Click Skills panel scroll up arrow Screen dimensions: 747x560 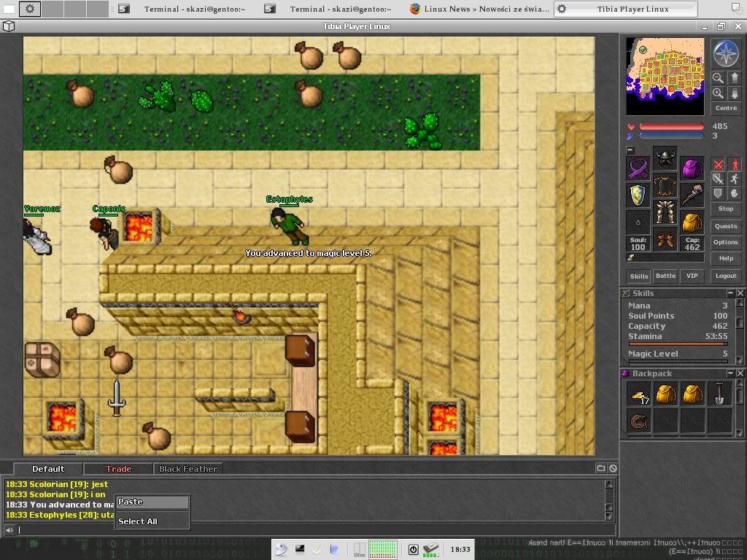click(740, 303)
